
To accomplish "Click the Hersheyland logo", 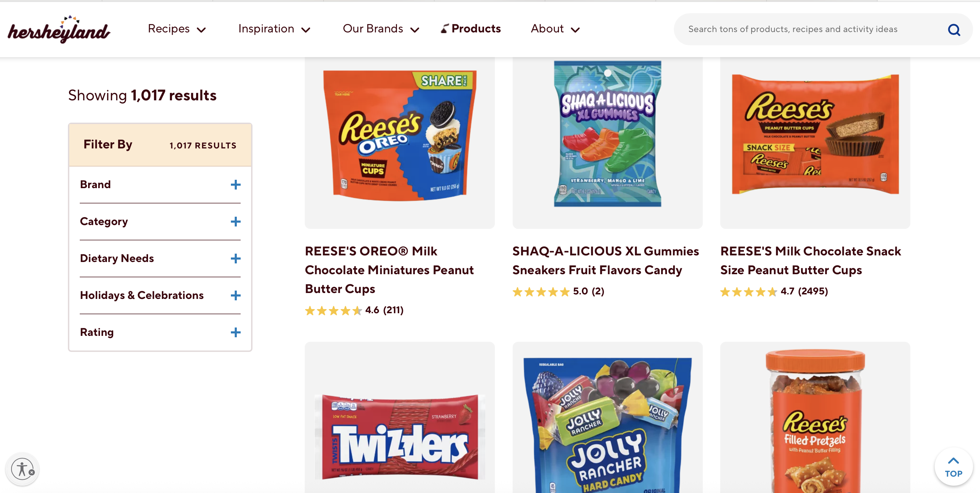I will click(59, 30).
